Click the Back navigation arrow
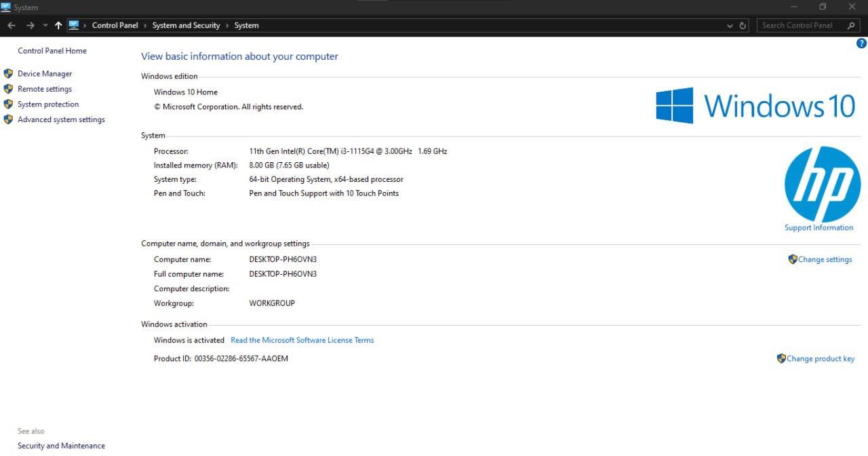Viewport: 868px width, 456px height. [x=12, y=26]
